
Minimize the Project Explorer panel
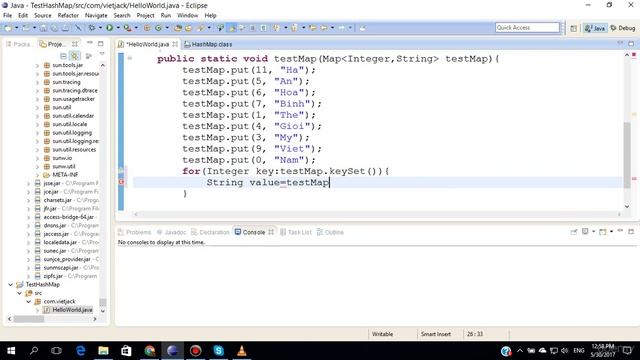pyautogui.click(x=90, y=43)
